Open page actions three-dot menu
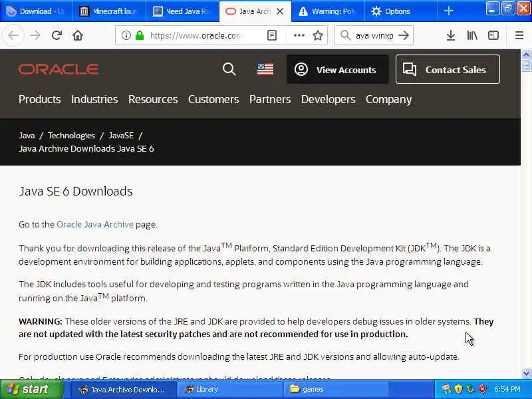The image size is (532, 399). (299, 35)
